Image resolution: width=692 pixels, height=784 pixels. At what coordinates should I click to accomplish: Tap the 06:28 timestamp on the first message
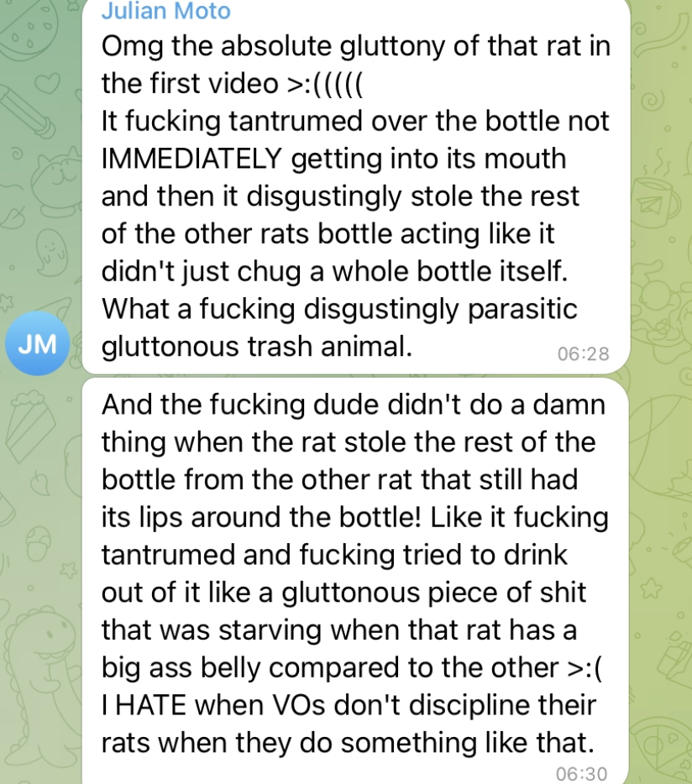tap(583, 354)
